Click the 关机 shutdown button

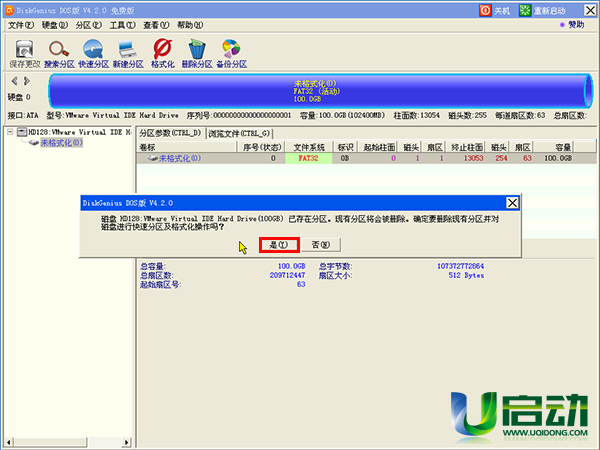point(494,10)
